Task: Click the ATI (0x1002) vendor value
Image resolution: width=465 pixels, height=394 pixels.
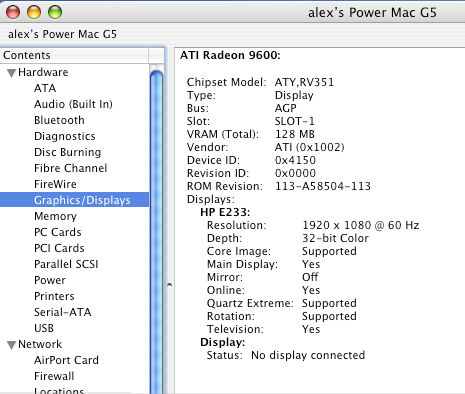Action: click(x=310, y=147)
